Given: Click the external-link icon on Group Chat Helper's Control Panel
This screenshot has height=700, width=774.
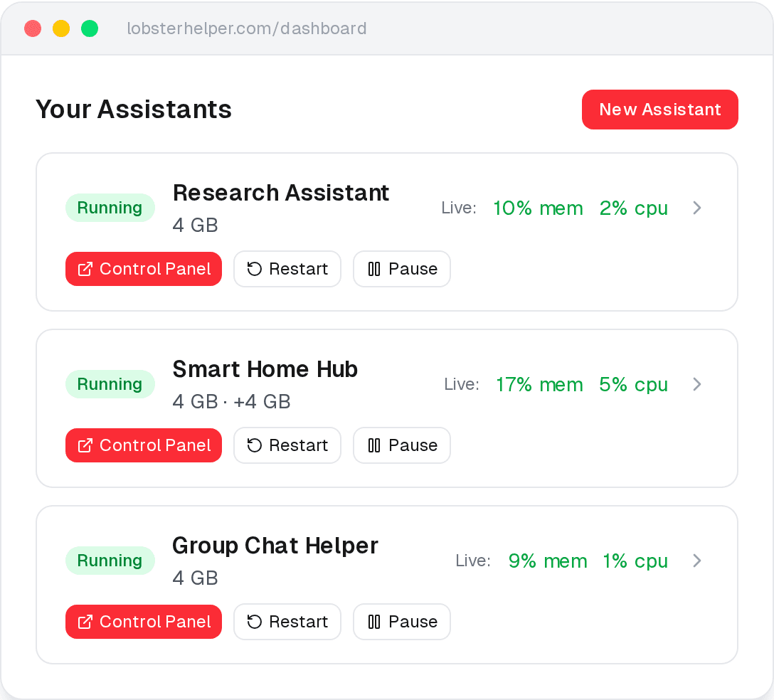Looking at the screenshot, I should click(85, 622).
